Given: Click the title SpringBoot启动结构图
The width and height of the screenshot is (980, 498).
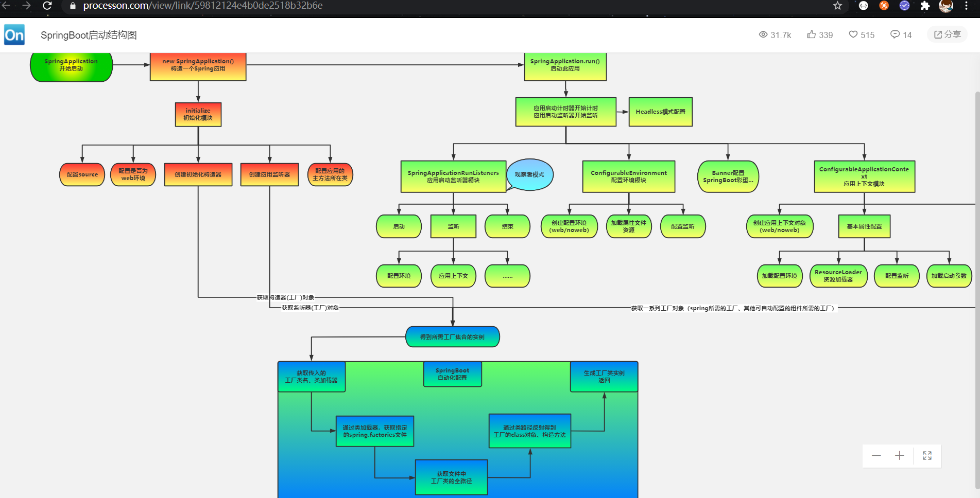Looking at the screenshot, I should (x=89, y=35).
